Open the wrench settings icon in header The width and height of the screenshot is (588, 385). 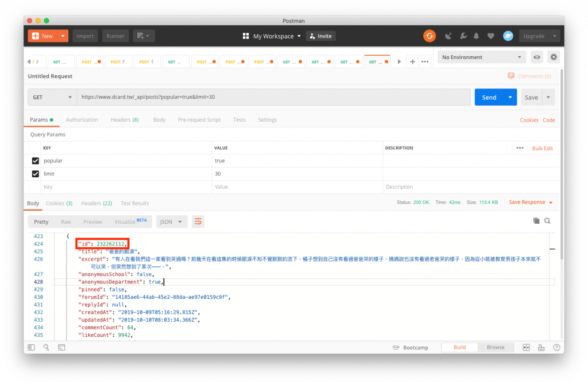463,36
